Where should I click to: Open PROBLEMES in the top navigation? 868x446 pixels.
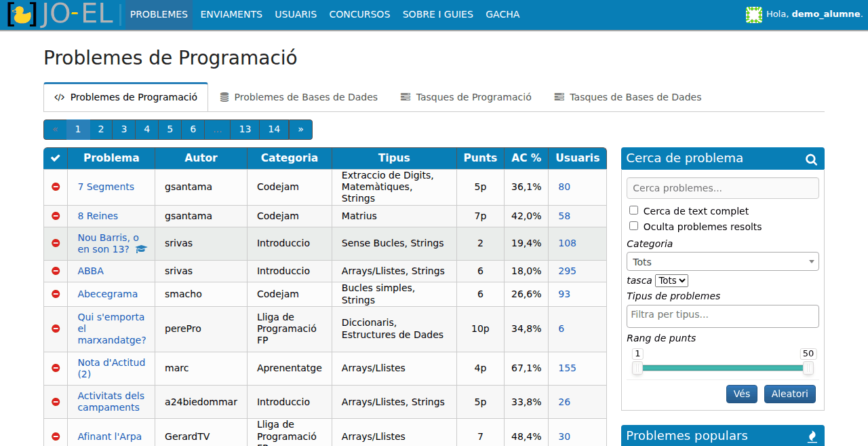point(159,14)
